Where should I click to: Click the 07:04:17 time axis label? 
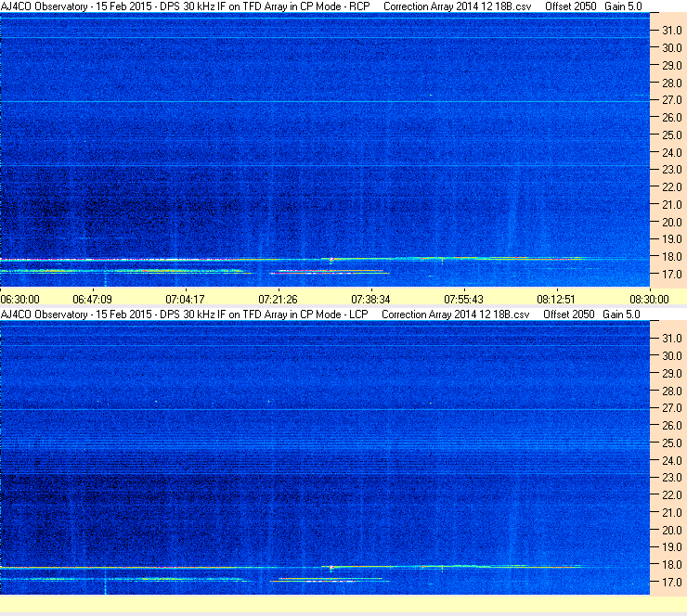(185, 300)
